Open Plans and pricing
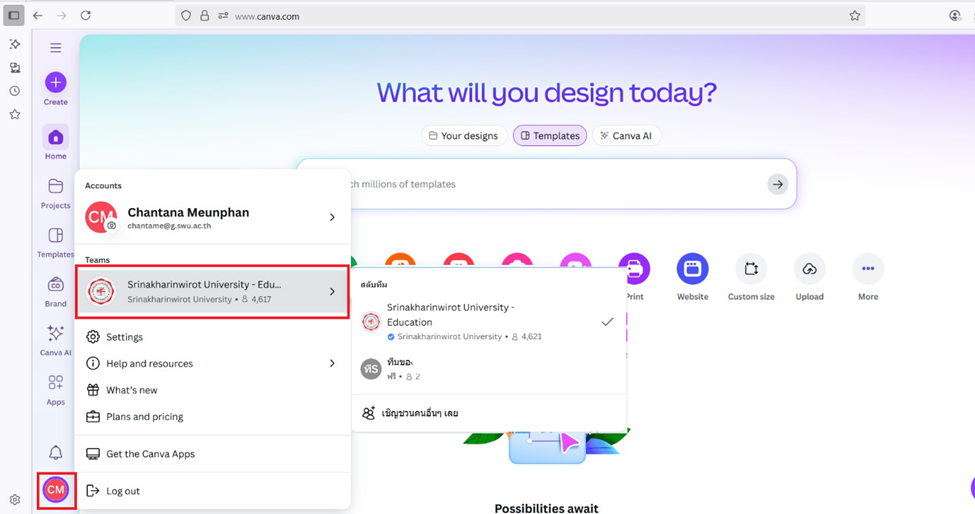 [213, 416]
